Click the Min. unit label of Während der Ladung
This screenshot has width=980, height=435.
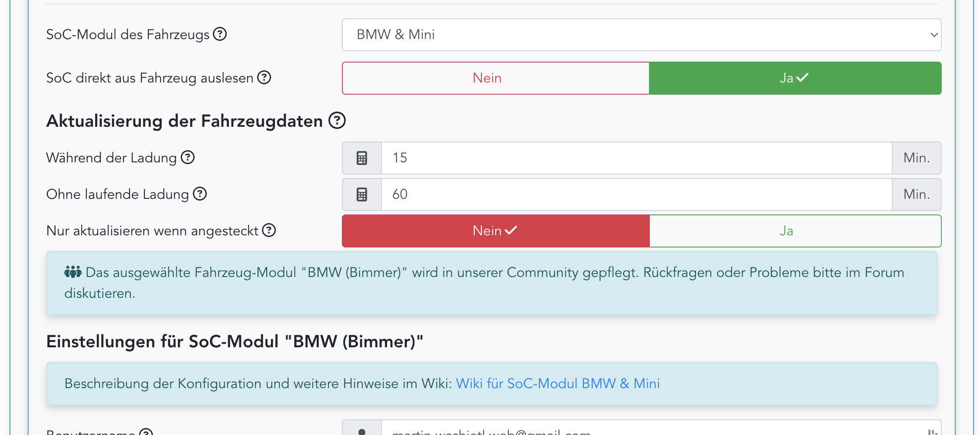917,158
